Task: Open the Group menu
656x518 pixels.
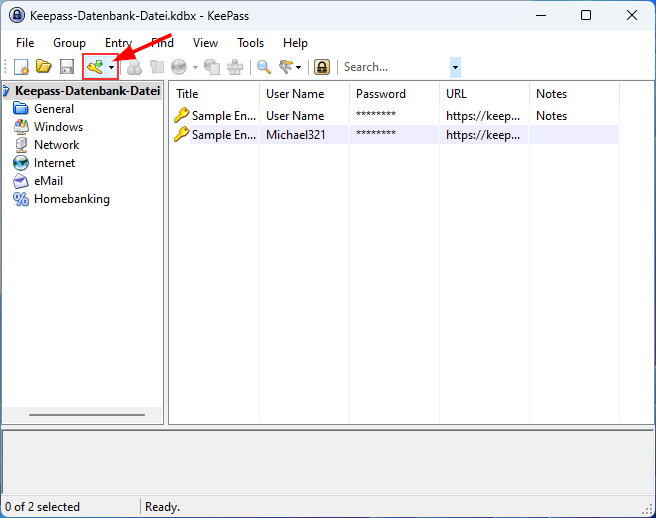Action: coord(69,43)
